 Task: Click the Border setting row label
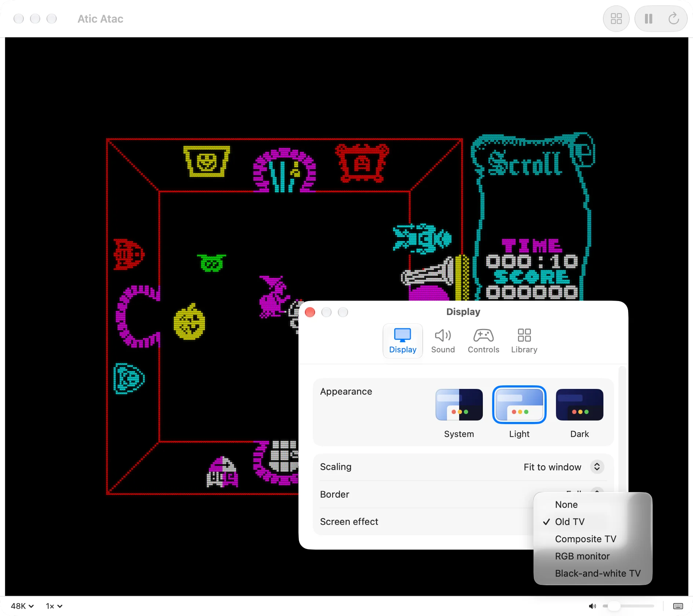334,494
